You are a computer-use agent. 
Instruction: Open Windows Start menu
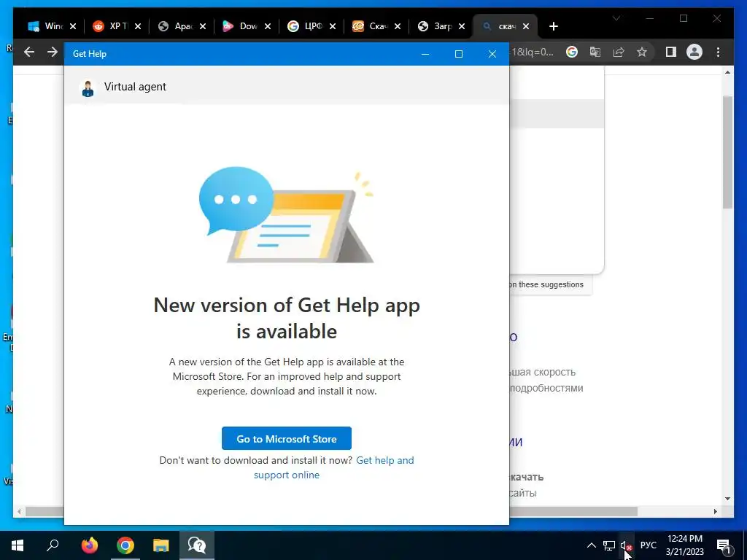(x=18, y=545)
